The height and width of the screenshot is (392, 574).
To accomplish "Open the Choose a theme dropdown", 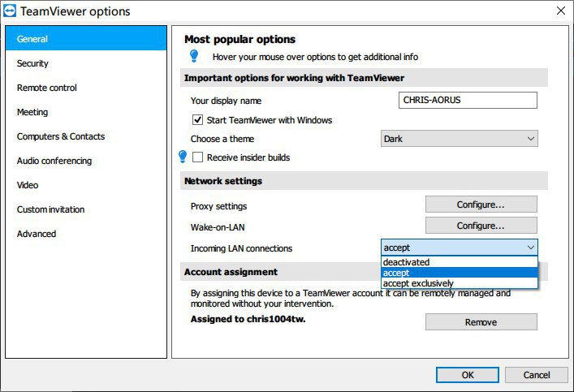I will [x=459, y=139].
